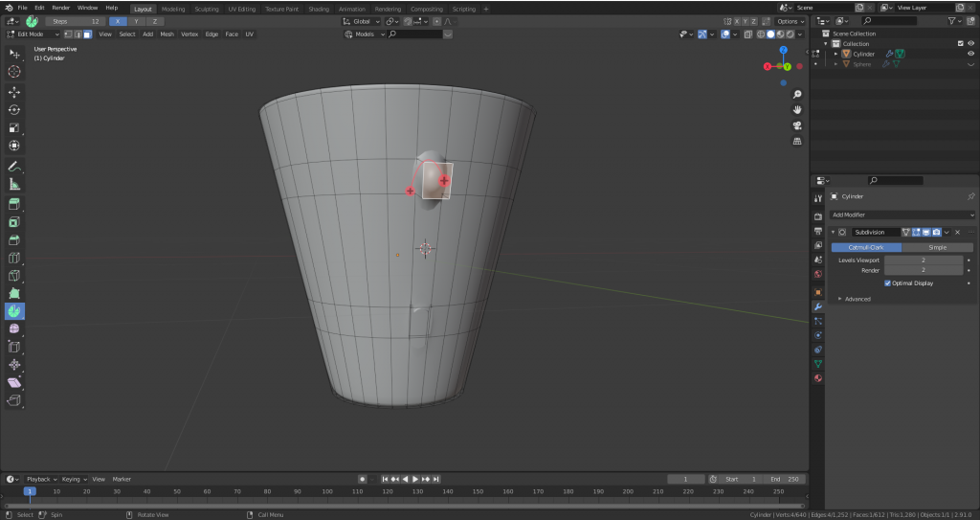Open the Edit Mode selector dropdown
Viewport: 980px width, 520px height.
tap(32, 34)
